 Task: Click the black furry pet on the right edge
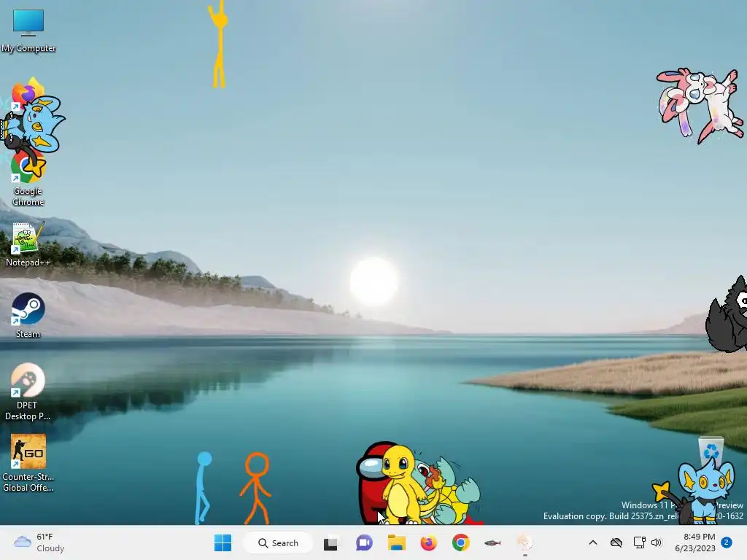(727, 314)
